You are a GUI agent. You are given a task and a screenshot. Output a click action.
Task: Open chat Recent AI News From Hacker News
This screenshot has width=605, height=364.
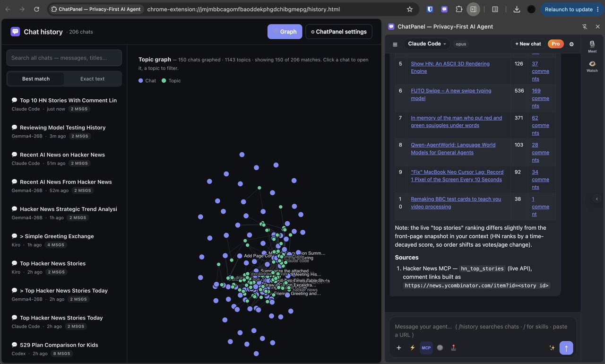(x=64, y=186)
